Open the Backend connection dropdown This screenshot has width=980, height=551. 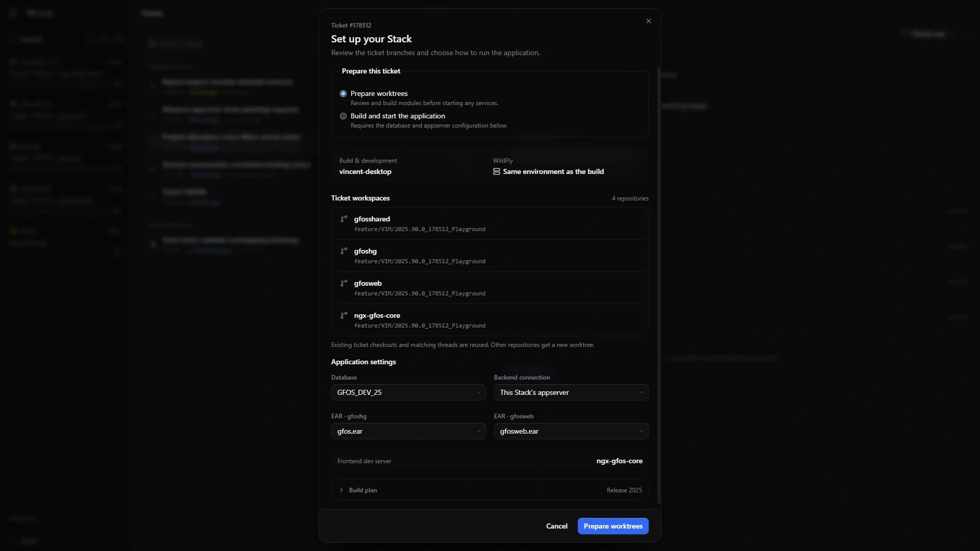point(571,392)
